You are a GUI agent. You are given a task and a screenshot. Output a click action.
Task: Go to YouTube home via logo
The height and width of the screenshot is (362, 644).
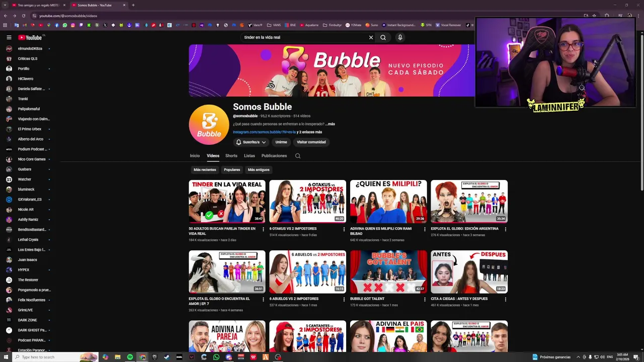[x=30, y=37]
